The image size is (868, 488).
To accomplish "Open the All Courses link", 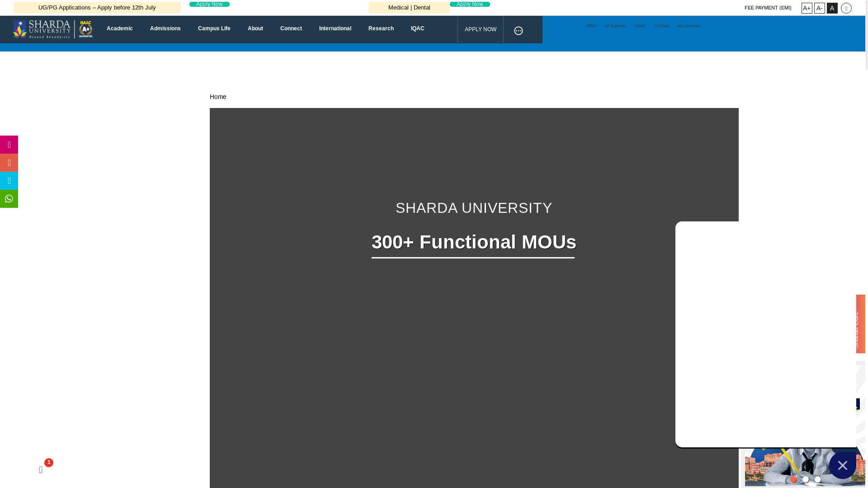I will tap(615, 26).
